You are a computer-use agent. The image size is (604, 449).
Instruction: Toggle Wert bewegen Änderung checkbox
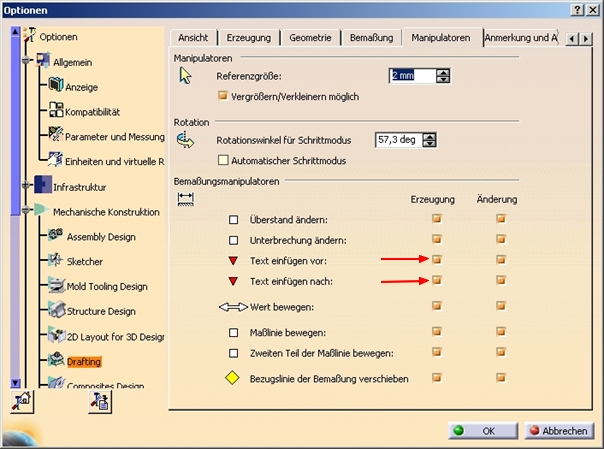click(501, 306)
